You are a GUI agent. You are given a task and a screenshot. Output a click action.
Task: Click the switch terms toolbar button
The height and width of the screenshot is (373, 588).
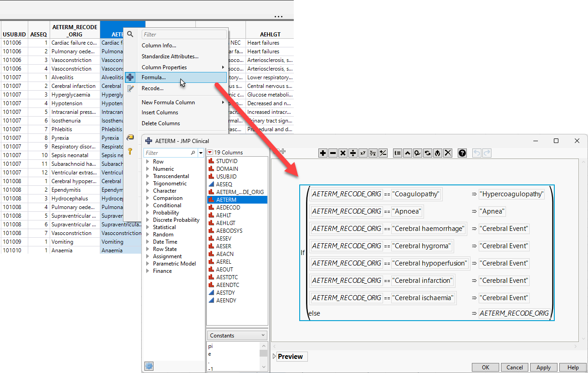tap(428, 153)
